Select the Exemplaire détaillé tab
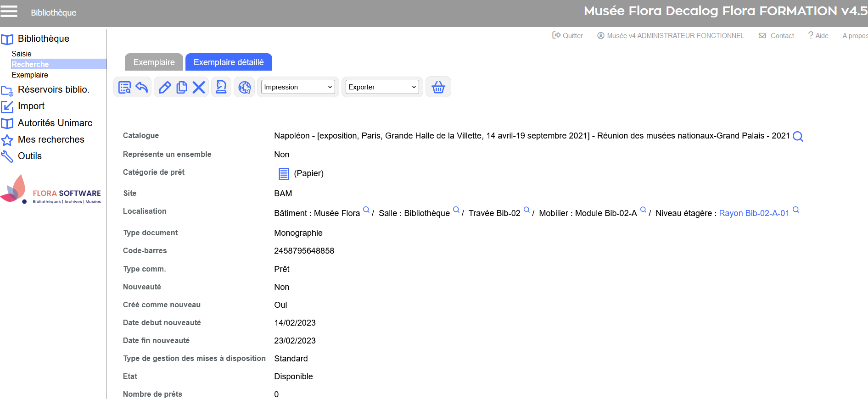The height and width of the screenshot is (399, 868). point(229,62)
